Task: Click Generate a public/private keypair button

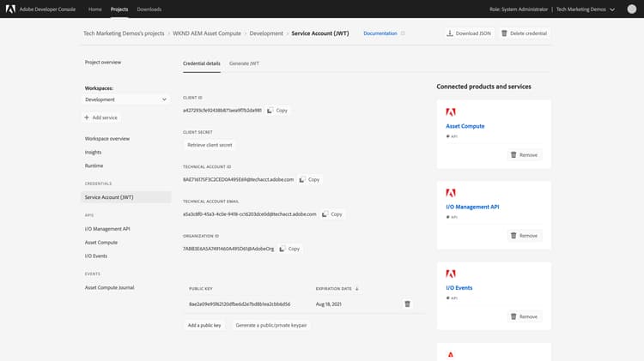Action: [271, 325]
